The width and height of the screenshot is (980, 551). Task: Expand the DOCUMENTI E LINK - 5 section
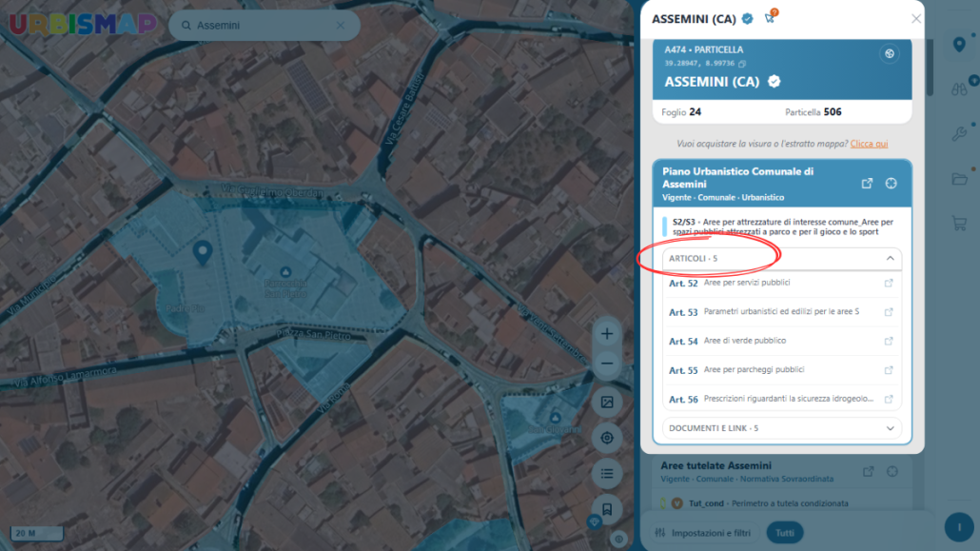point(782,428)
